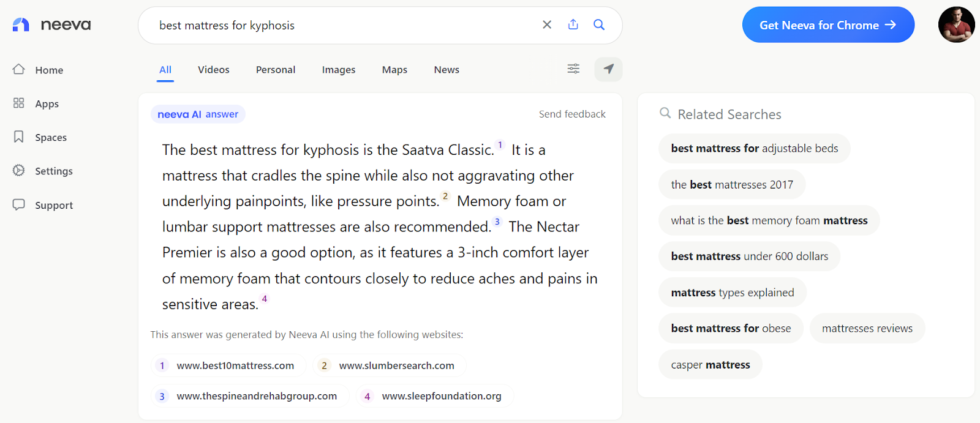Switch to the Maps tab
This screenshot has width=980, height=423.
click(394, 70)
